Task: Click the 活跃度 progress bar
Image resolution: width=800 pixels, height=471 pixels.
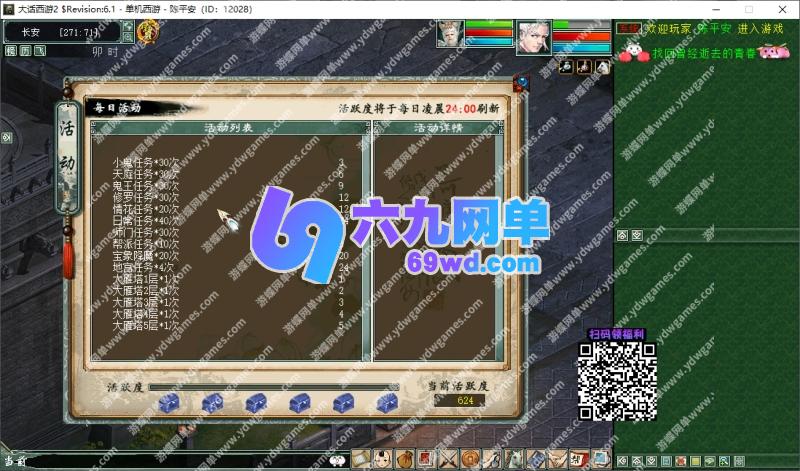Action: tap(273, 387)
